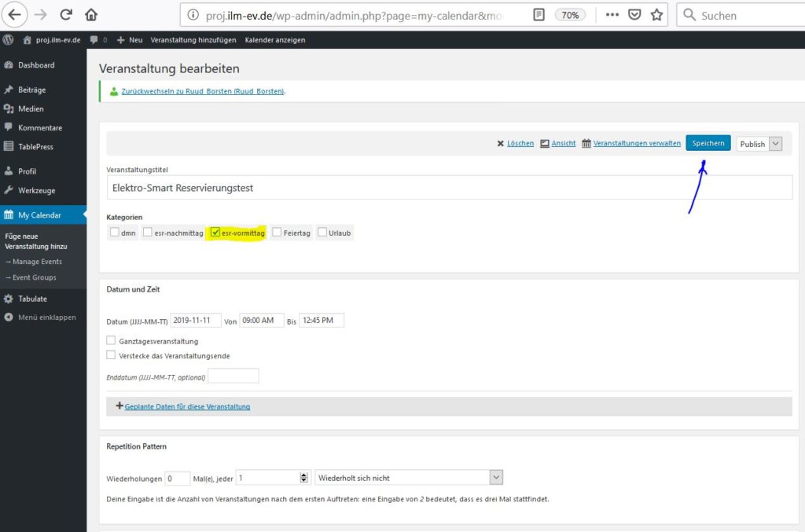Click the bookmark star icon
The height and width of the screenshot is (532, 805).
point(657,14)
